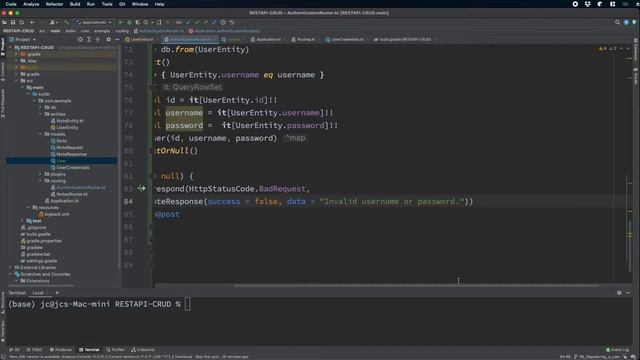640x360 pixels.
Task: Switch to the UserEntity.kt editor tab
Action: [x=140, y=39]
